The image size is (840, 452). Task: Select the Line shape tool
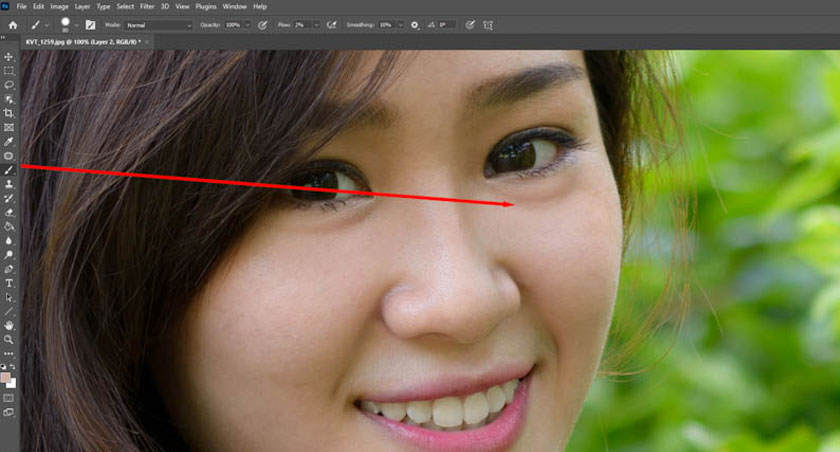point(9,311)
